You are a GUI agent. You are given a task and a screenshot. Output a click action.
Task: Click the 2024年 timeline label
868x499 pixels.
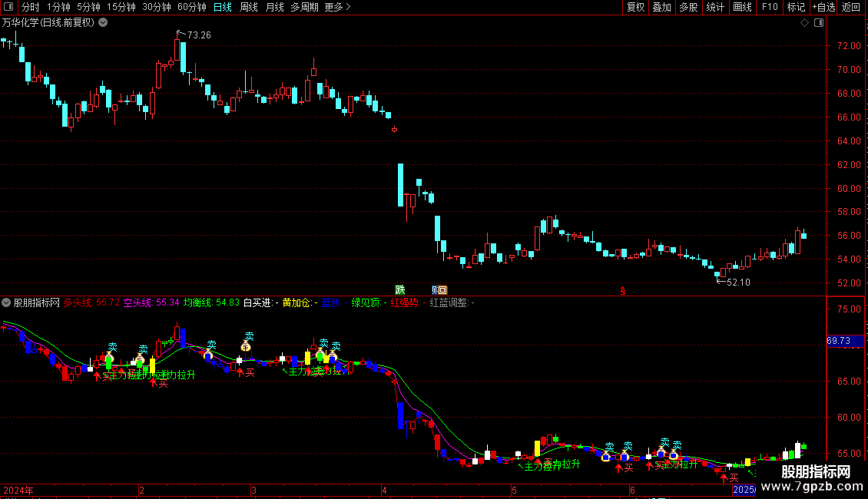pos(18,490)
